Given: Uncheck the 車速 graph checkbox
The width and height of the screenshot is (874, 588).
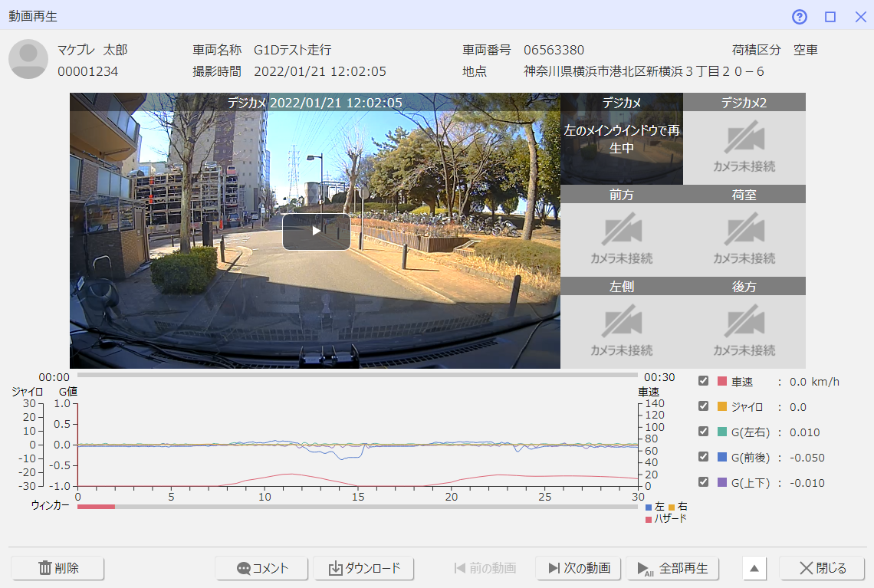Looking at the screenshot, I should pos(704,381).
